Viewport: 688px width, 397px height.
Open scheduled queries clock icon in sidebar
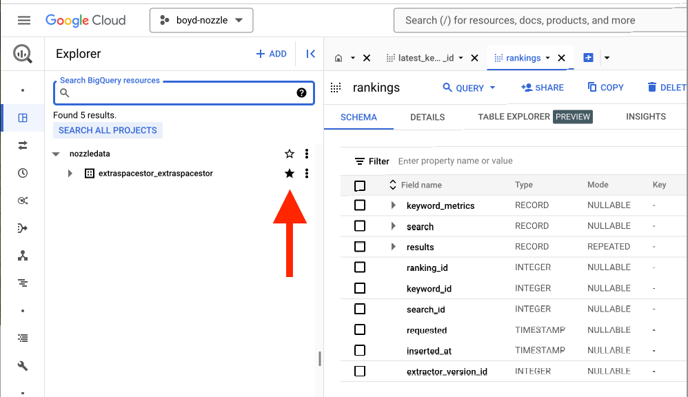click(x=23, y=173)
